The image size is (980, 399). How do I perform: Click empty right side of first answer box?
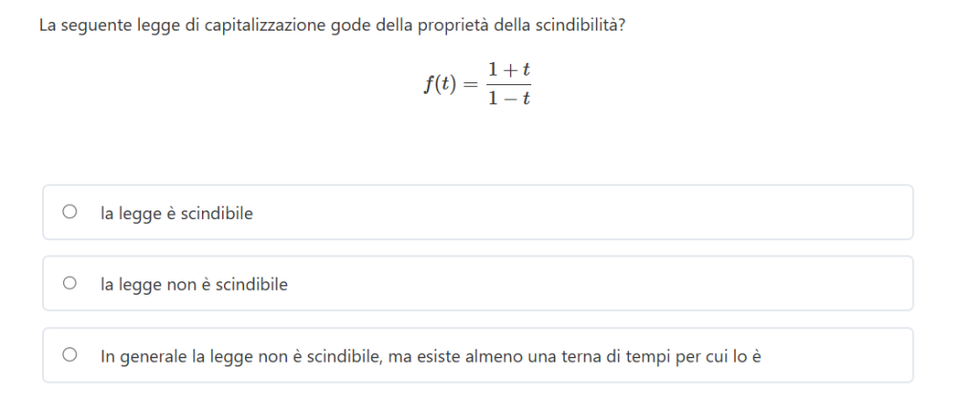[x=766, y=212]
